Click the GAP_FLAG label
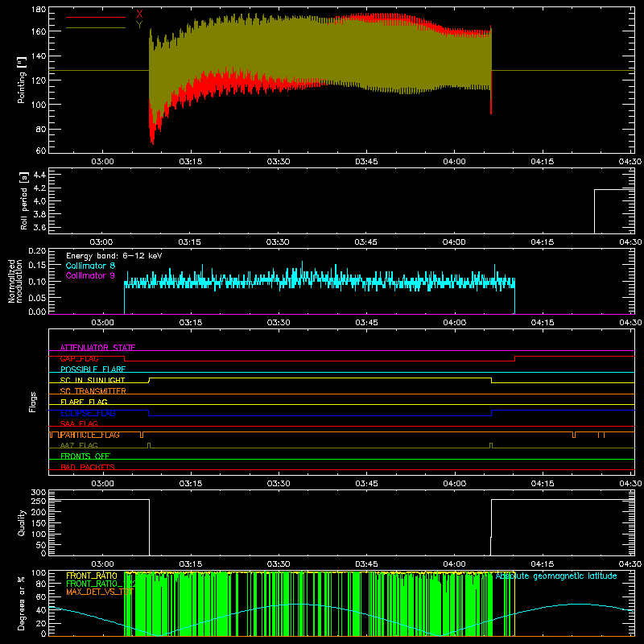The image size is (644, 644). coord(79,358)
